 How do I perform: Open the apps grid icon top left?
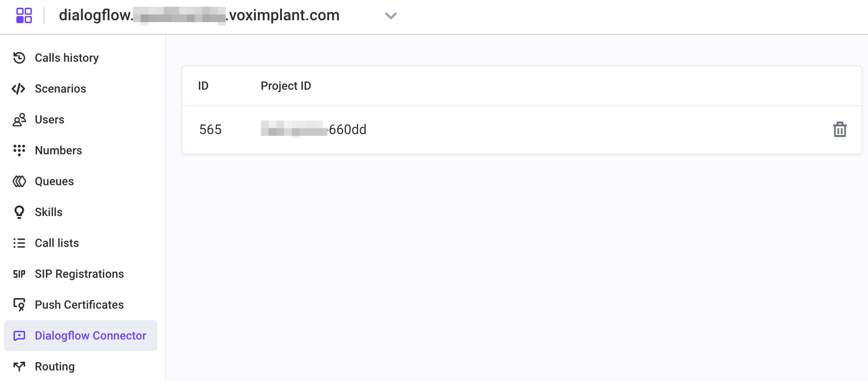click(24, 15)
